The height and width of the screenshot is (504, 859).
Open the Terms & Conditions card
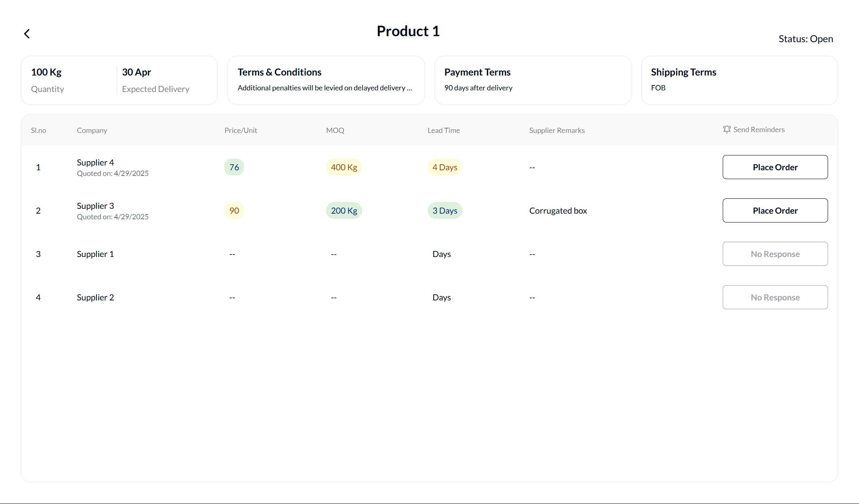326,80
